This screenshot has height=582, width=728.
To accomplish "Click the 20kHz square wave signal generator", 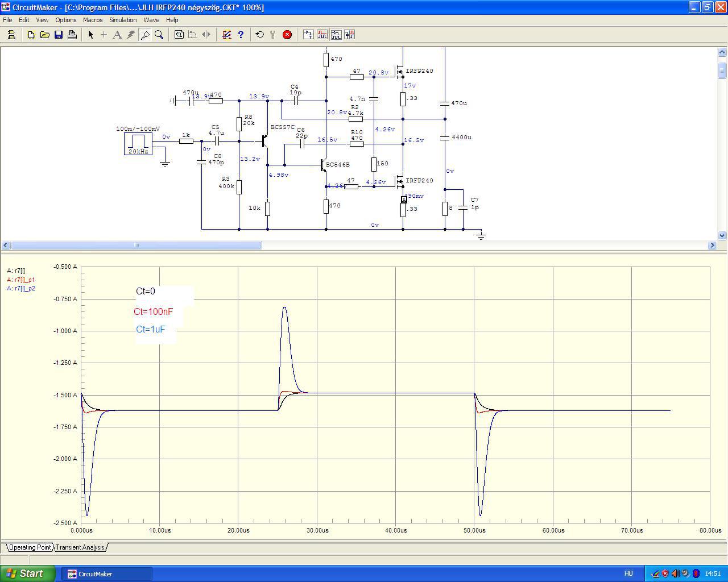I will (x=138, y=144).
